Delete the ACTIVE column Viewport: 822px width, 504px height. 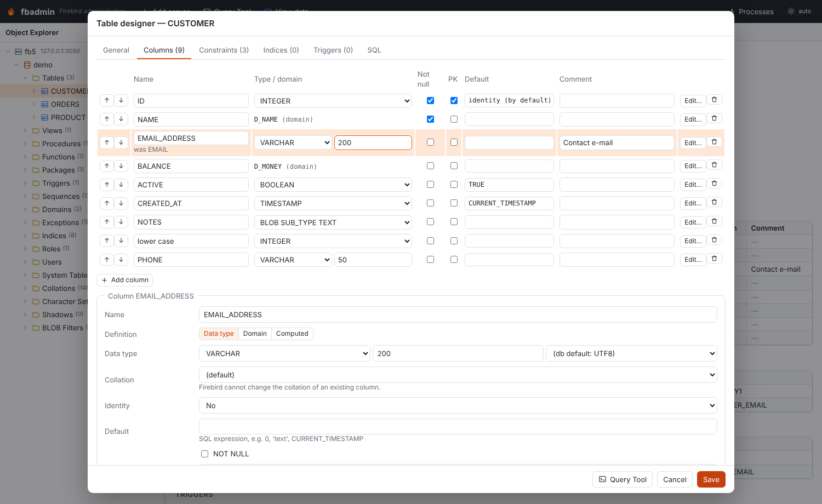(x=714, y=184)
